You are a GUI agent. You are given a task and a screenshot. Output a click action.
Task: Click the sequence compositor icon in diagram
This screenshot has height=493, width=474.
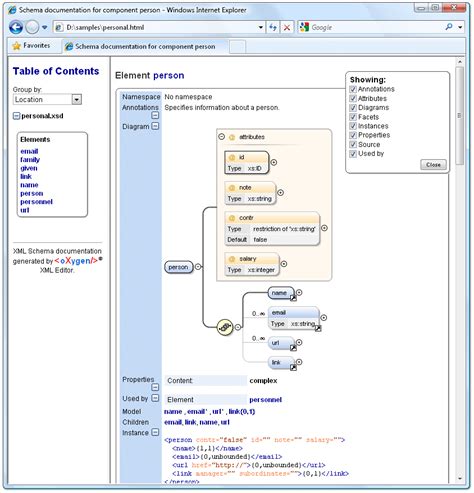coord(225,327)
